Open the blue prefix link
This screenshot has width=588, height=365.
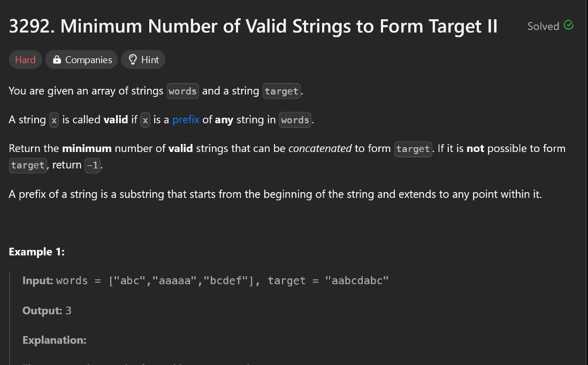coord(186,120)
